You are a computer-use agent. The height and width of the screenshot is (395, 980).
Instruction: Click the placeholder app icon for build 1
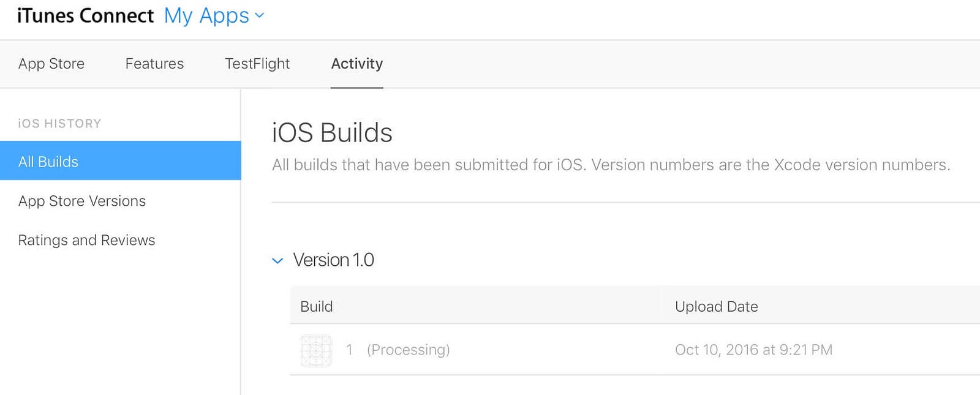(316, 351)
